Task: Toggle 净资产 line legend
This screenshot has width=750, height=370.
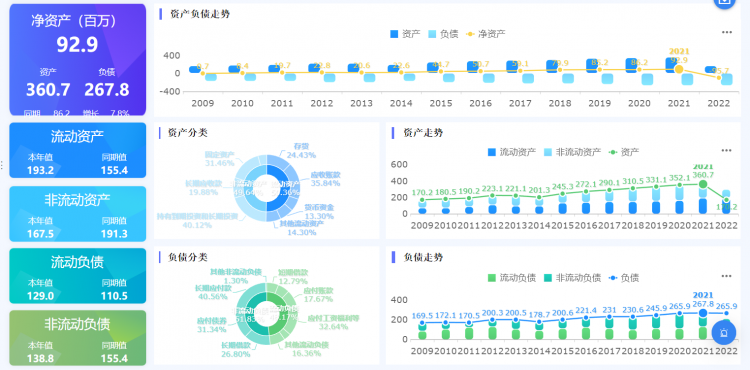Action: pyautogui.click(x=485, y=34)
